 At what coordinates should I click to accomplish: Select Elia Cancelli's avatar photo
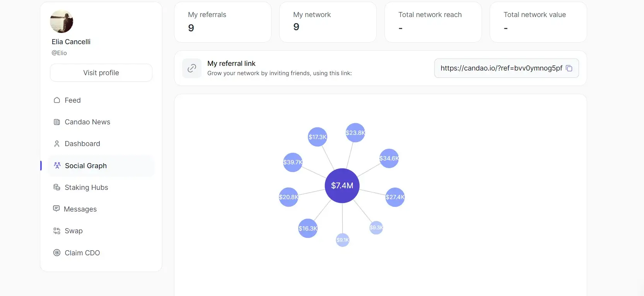pos(61,21)
